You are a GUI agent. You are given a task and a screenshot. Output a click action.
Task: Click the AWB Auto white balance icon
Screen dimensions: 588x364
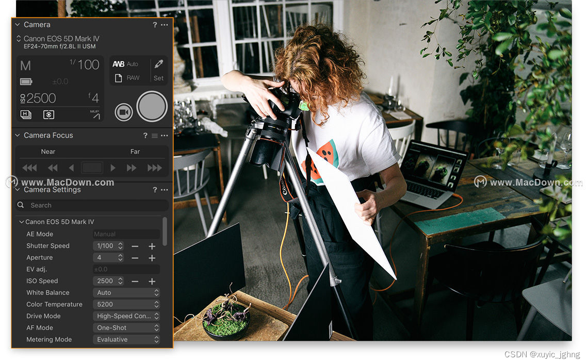point(119,63)
